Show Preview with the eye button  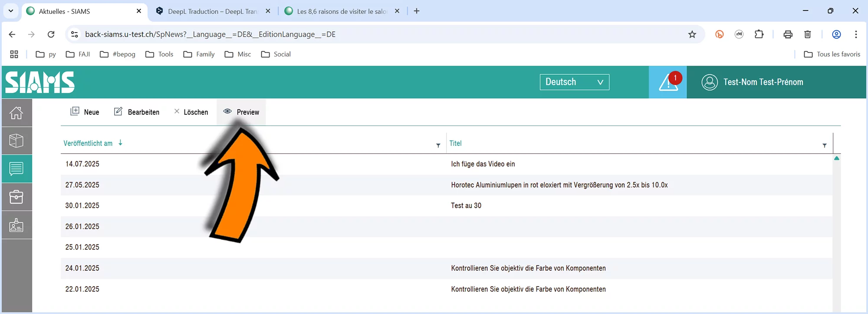click(x=241, y=112)
